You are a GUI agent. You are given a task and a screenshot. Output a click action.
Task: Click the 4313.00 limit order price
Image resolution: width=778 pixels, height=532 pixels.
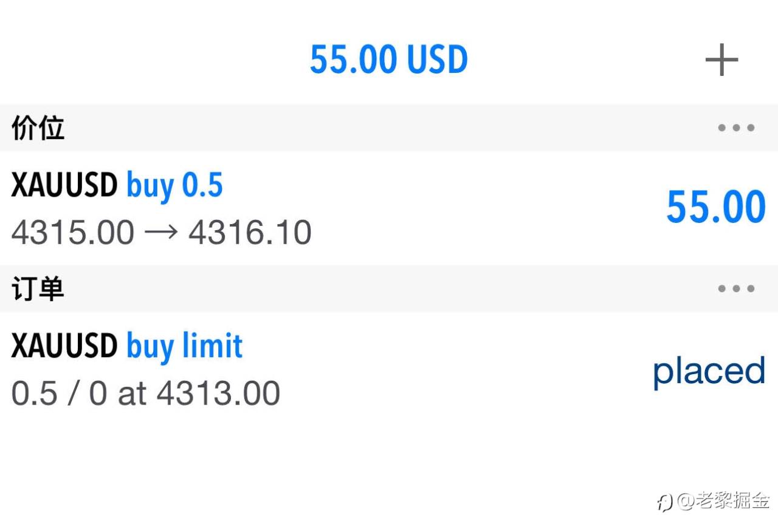point(218,394)
